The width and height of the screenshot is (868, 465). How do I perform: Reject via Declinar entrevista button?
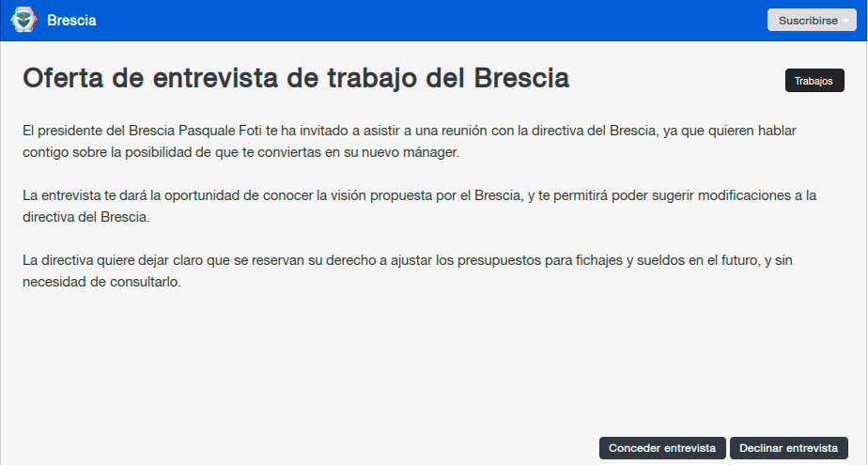789,448
